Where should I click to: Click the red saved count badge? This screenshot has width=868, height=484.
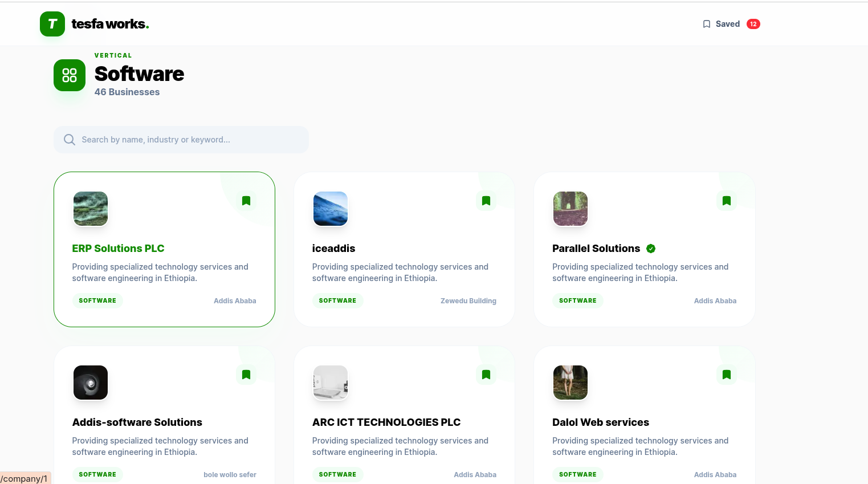point(753,24)
